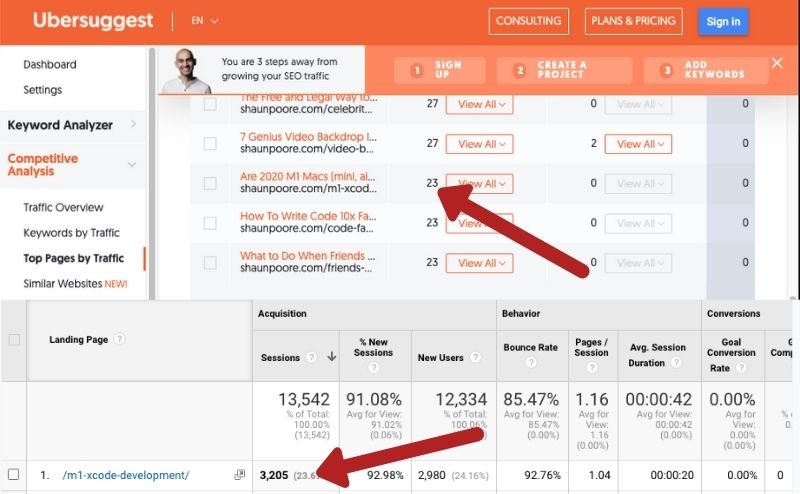Close the onboarding steps banner
The height and width of the screenshot is (494, 800).
[777, 63]
